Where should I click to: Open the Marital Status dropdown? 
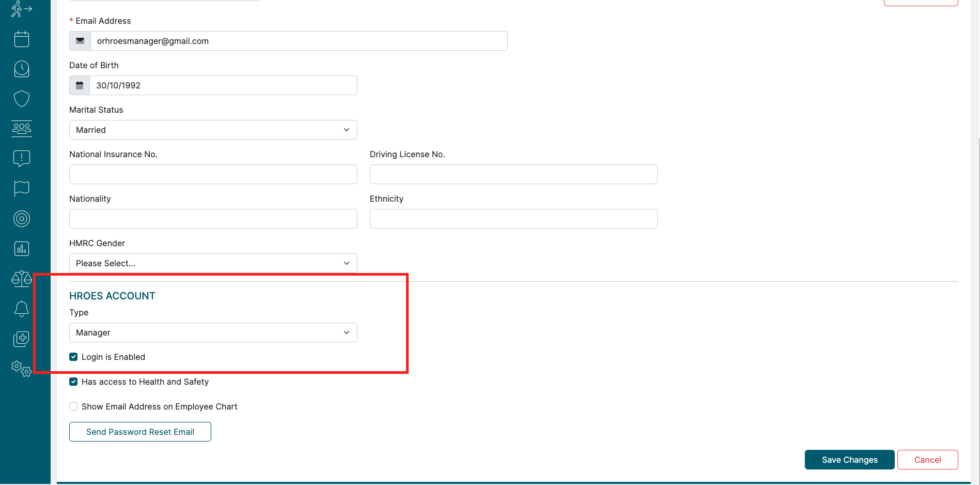point(213,130)
